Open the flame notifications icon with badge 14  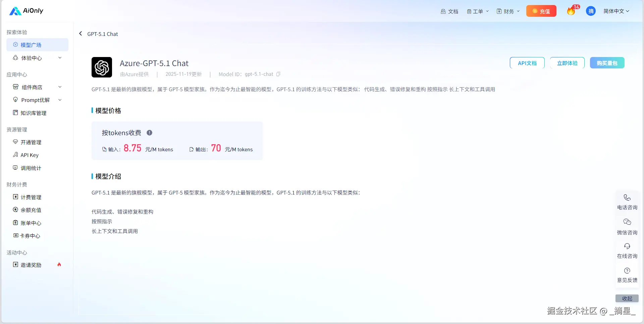pos(572,11)
